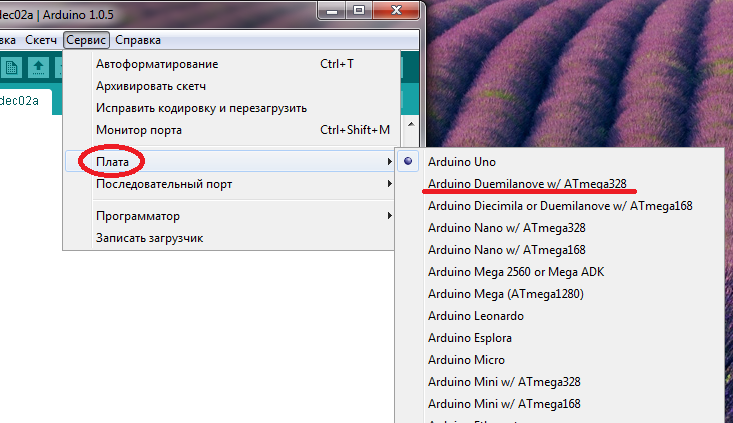
Task: Select Arduino Nano w/ ATmega168
Action: 560,250
